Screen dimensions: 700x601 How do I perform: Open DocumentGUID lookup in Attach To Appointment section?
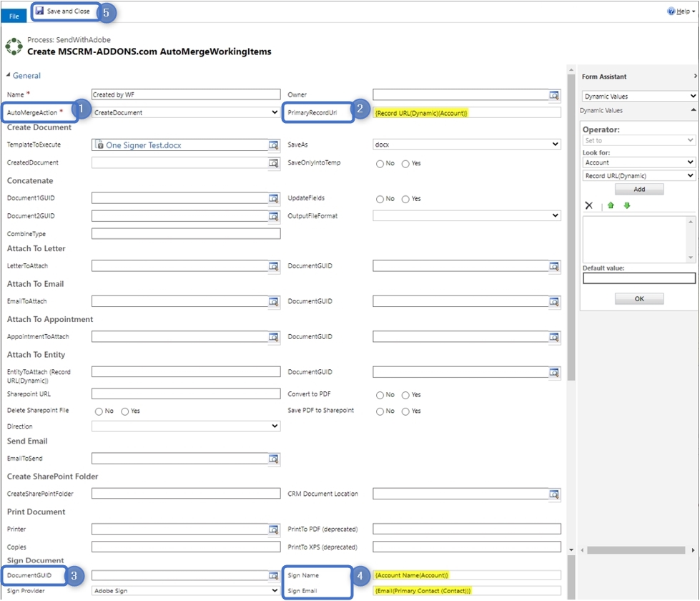tap(554, 337)
